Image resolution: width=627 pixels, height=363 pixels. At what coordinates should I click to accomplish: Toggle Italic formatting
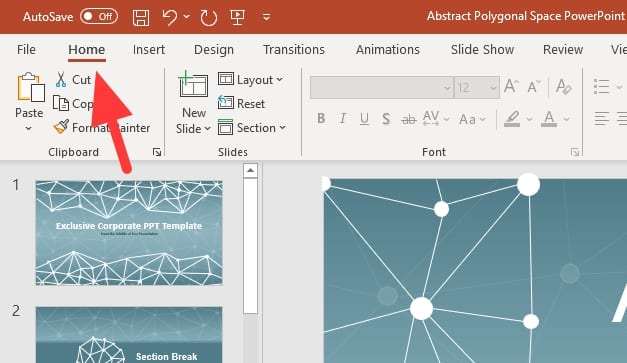pyautogui.click(x=342, y=118)
